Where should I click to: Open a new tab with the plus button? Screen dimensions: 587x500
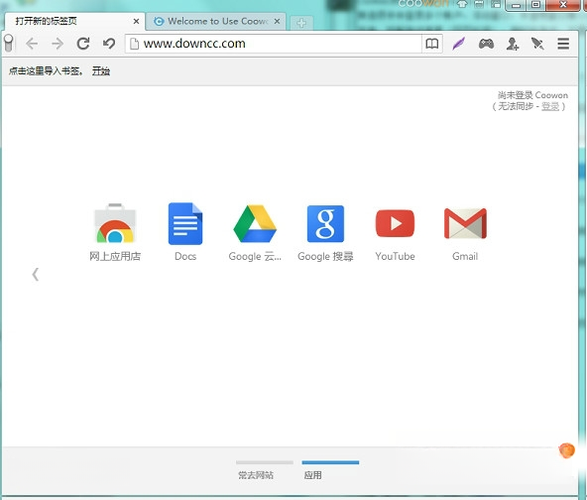tap(301, 23)
